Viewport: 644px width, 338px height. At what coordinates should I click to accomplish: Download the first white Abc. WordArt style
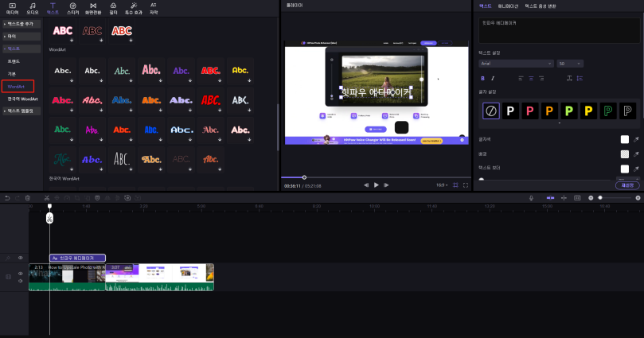click(72, 81)
